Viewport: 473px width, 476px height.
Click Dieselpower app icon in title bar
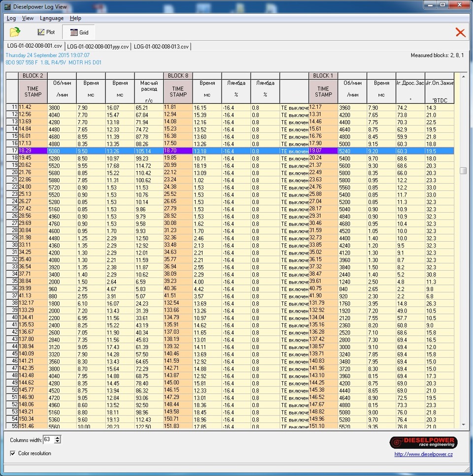[x=7, y=6]
